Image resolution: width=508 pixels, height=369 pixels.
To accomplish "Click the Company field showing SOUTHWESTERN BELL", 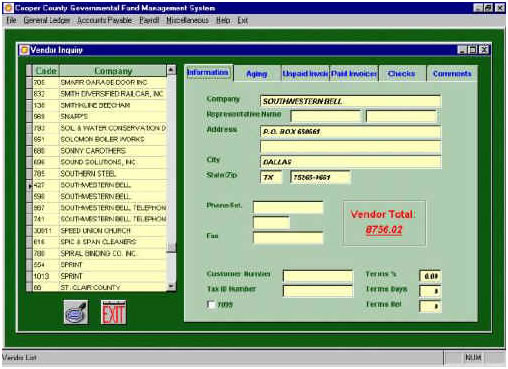I will pos(350,101).
